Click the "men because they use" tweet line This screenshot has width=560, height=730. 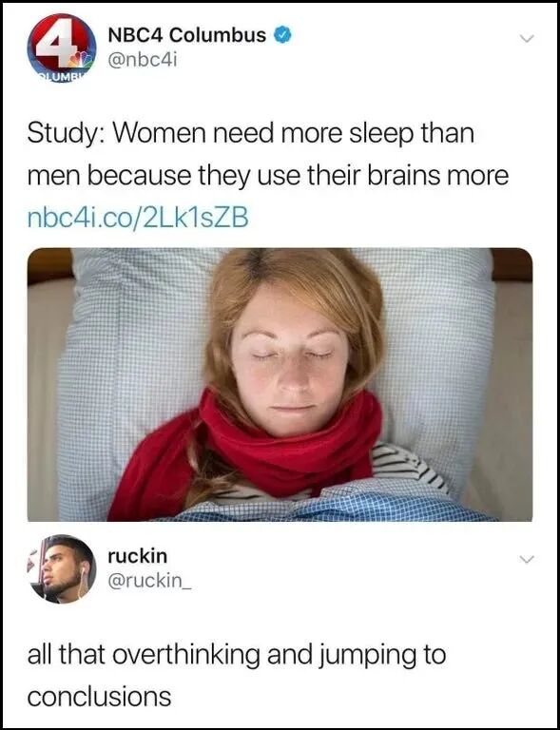click(268, 177)
